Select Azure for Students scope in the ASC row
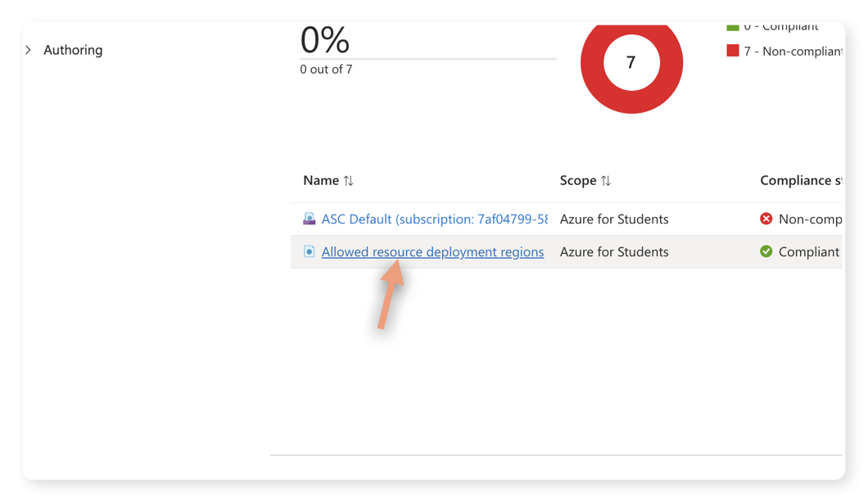Screen dimensions: 868x501 pyautogui.click(x=614, y=219)
